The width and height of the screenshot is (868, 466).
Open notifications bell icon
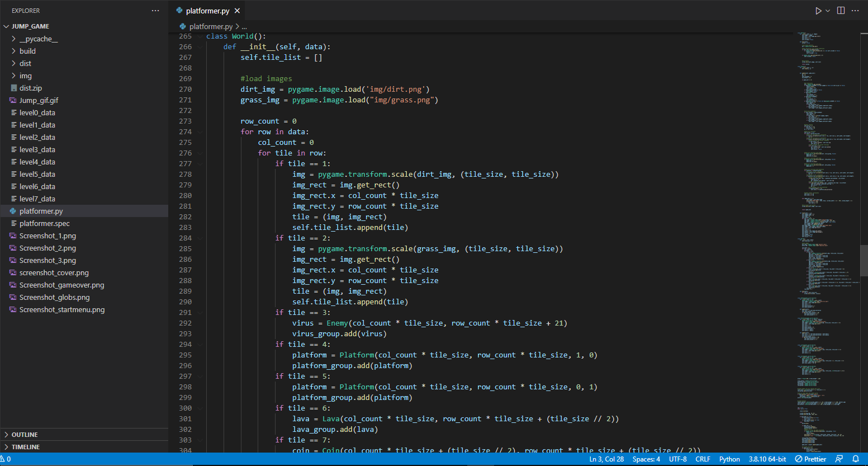[855, 459]
